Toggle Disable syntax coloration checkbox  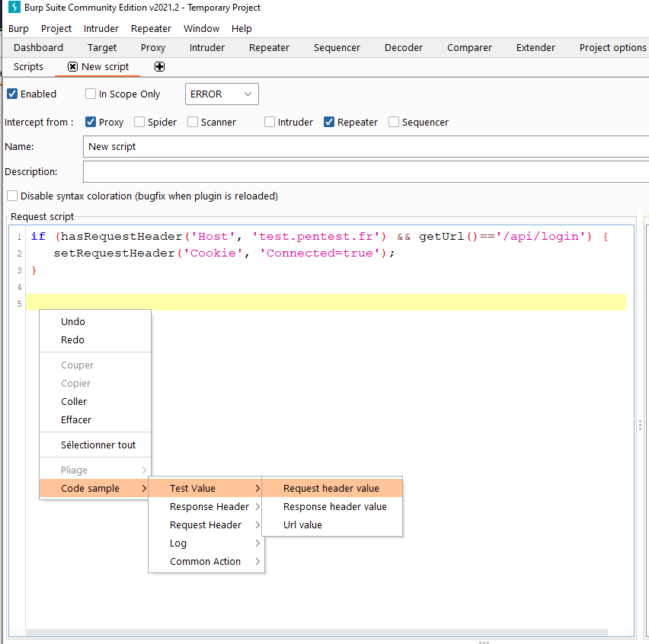coord(12,196)
